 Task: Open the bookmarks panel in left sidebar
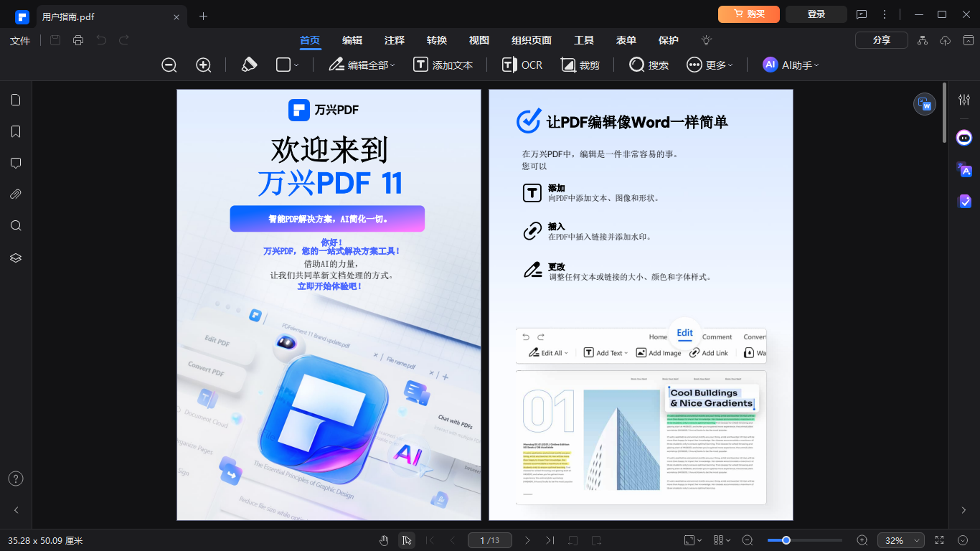point(16,131)
